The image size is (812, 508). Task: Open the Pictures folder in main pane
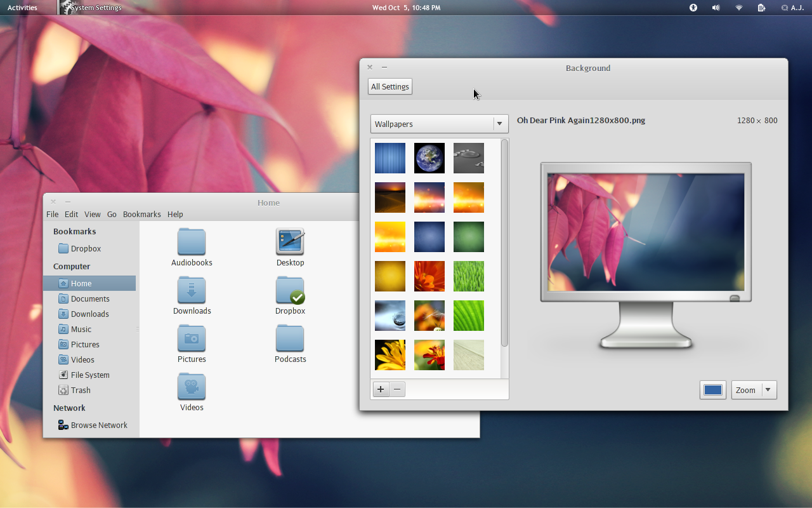pyautogui.click(x=192, y=338)
